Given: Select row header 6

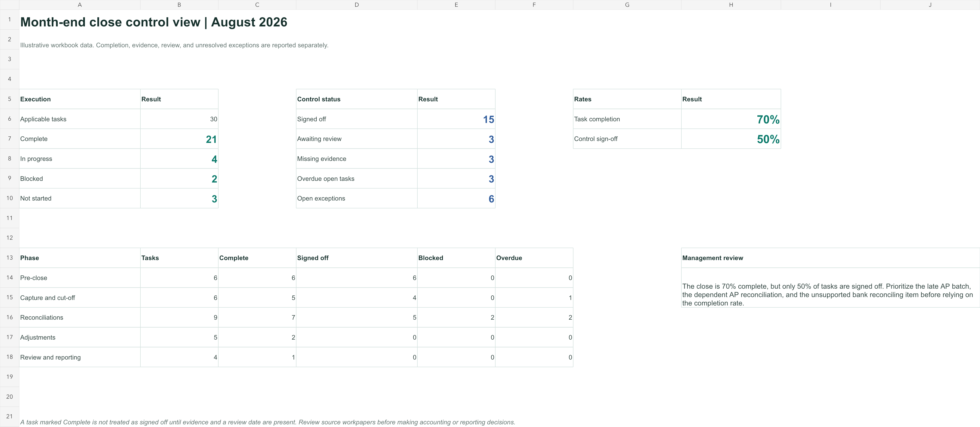Looking at the screenshot, I should coord(10,119).
